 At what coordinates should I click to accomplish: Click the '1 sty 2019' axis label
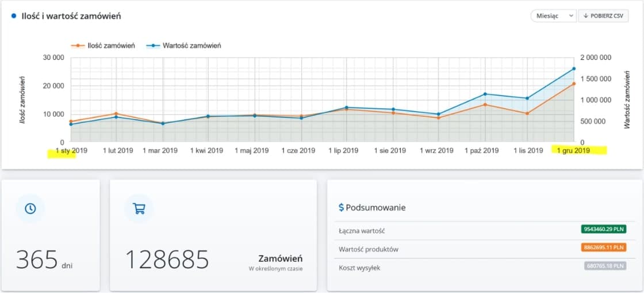71,151
